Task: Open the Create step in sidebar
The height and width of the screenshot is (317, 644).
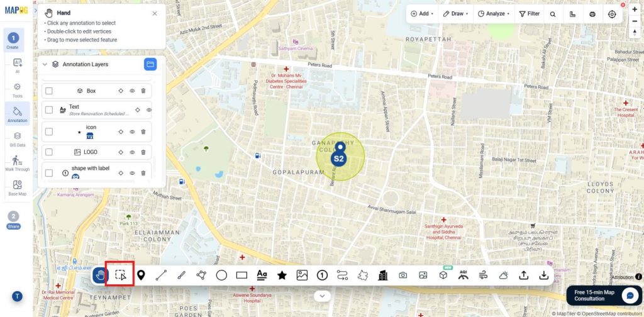Action: (x=13, y=41)
